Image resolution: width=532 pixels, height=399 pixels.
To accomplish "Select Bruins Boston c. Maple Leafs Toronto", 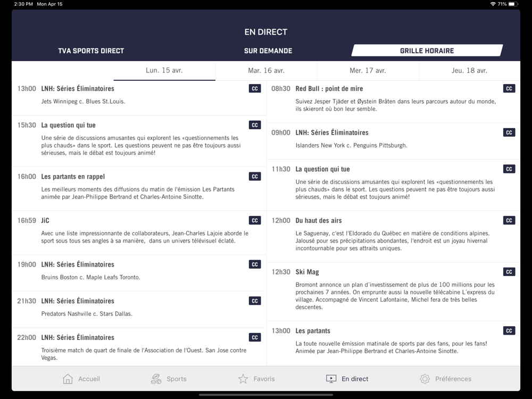I will coord(90,277).
